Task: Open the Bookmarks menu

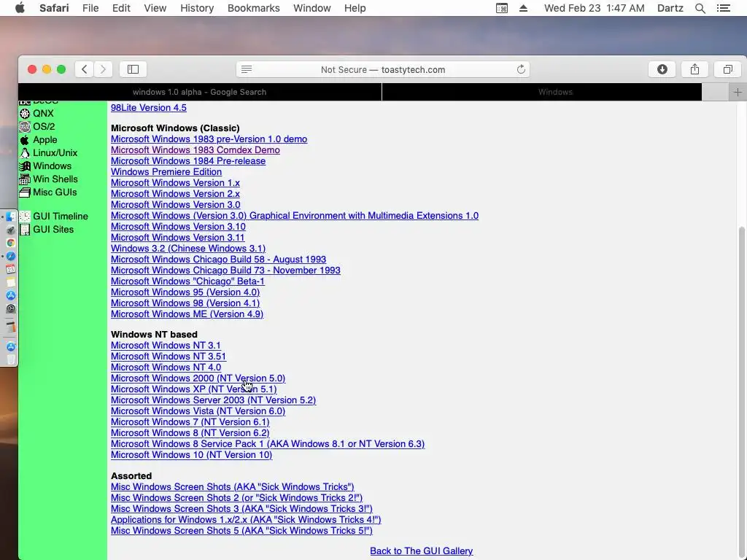Action: [253, 8]
